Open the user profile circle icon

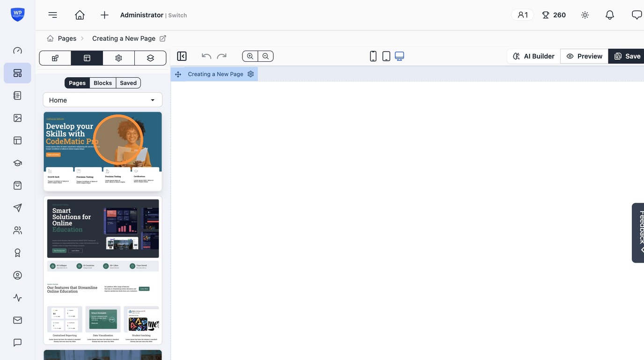coord(17,275)
